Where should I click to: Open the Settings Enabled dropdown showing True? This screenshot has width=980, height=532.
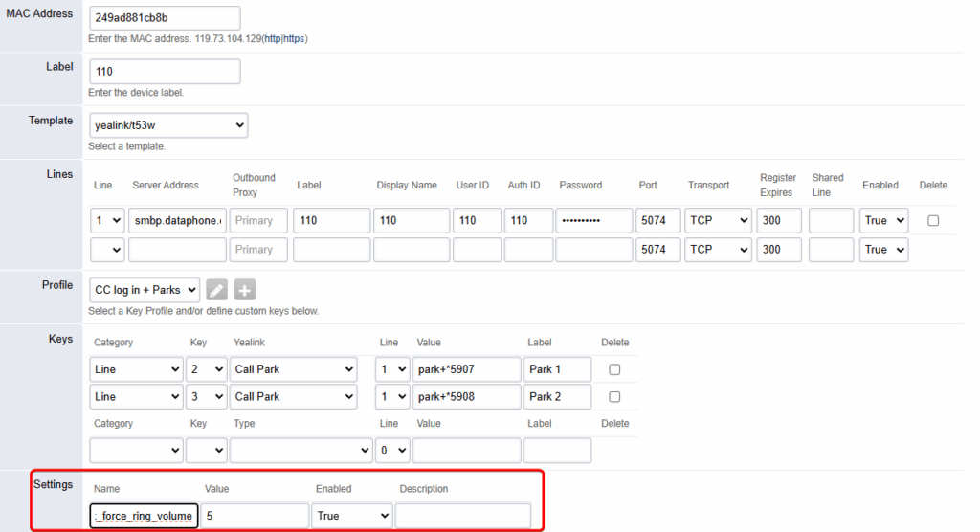352,516
